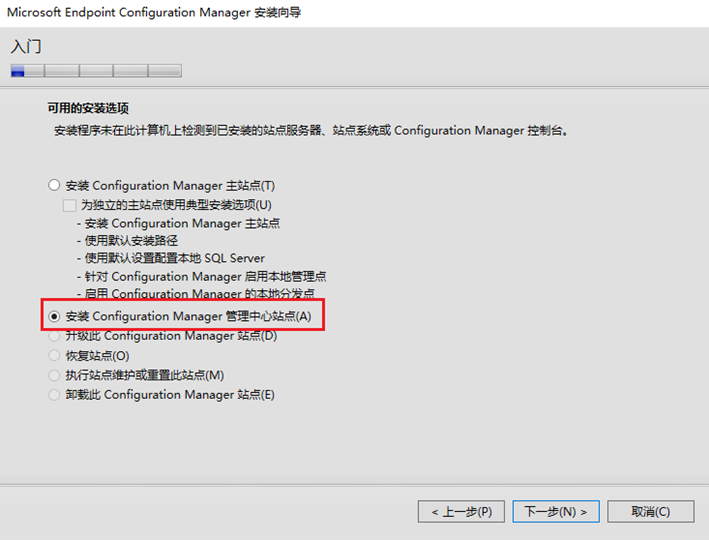Select the 恢复站点 radio button
709x540 pixels.
(x=54, y=355)
